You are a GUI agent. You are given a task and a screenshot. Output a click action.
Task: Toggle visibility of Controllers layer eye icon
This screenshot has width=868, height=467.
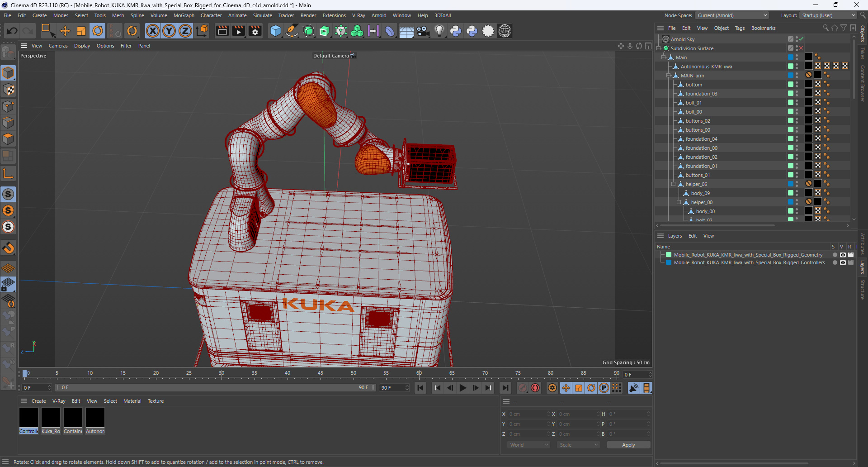[843, 262]
